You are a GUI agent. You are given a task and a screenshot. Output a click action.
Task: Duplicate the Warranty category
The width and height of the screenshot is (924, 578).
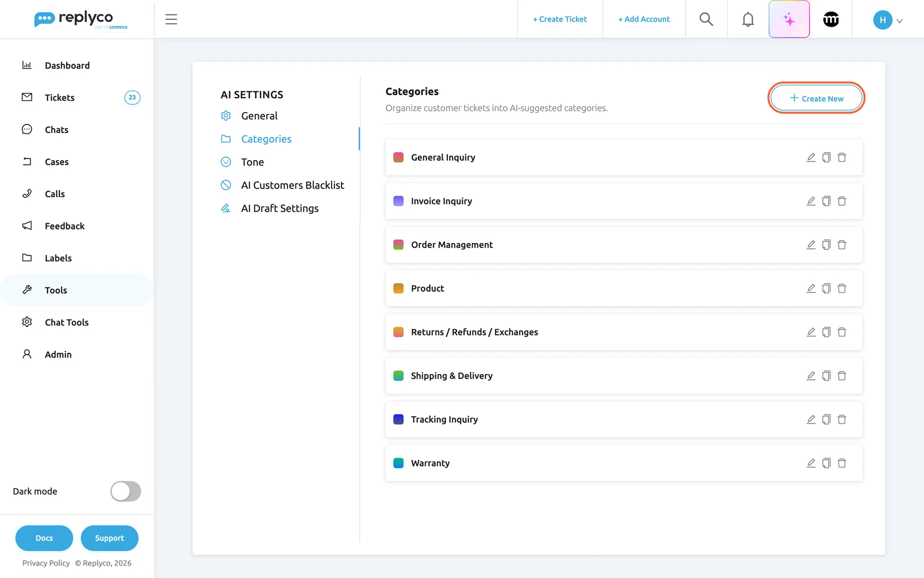click(826, 463)
